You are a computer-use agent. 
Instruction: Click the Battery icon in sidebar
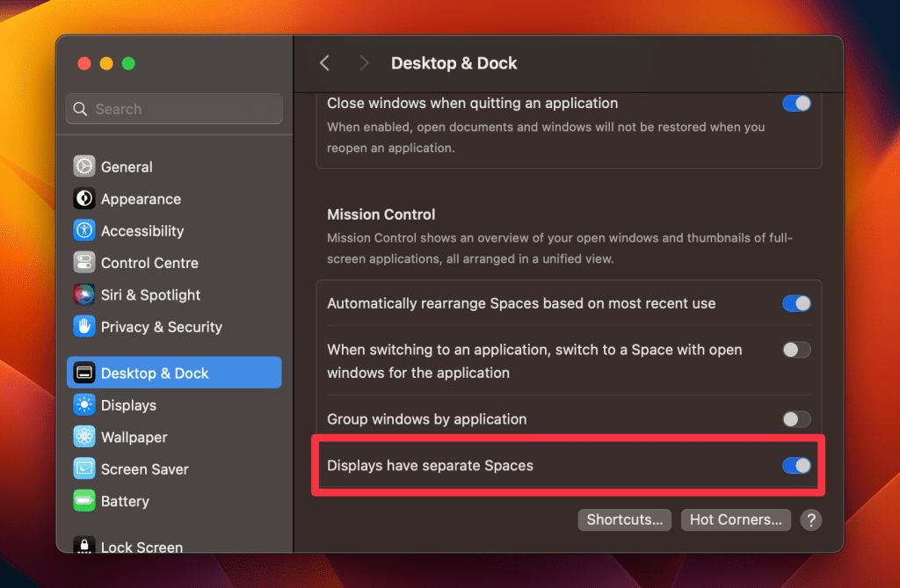point(84,501)
